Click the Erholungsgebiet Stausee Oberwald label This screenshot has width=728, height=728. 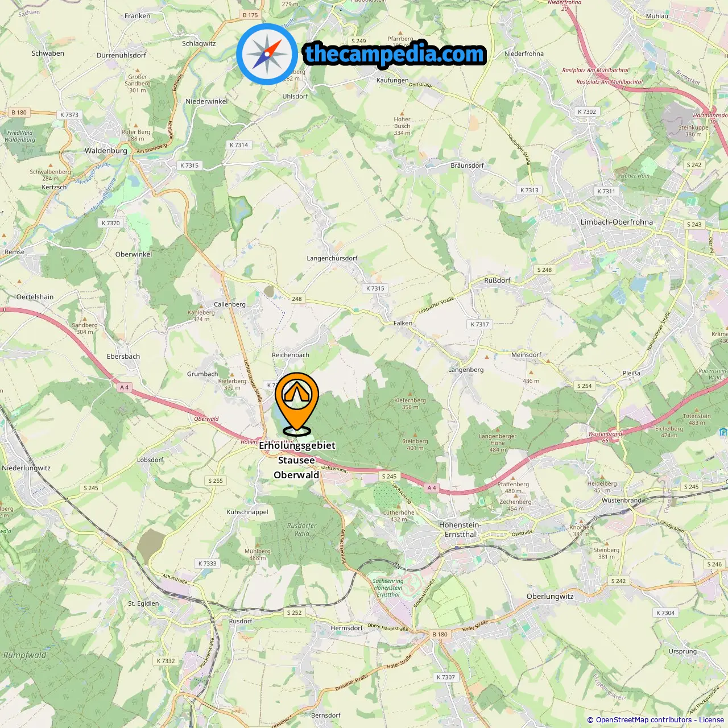pos(297,460)
